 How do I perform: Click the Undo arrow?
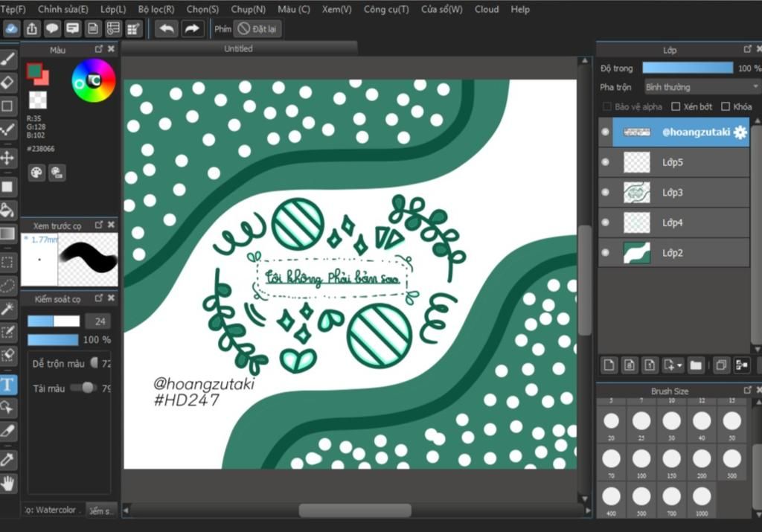coord(167,29)
